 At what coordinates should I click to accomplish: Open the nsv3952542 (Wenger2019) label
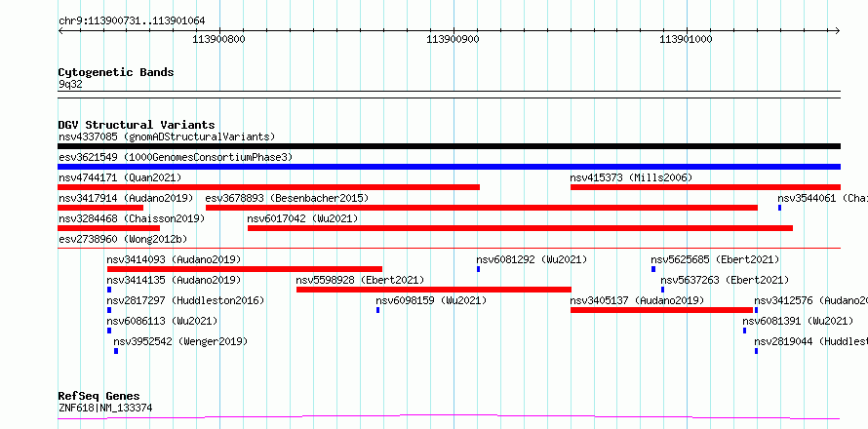point(180,341)
